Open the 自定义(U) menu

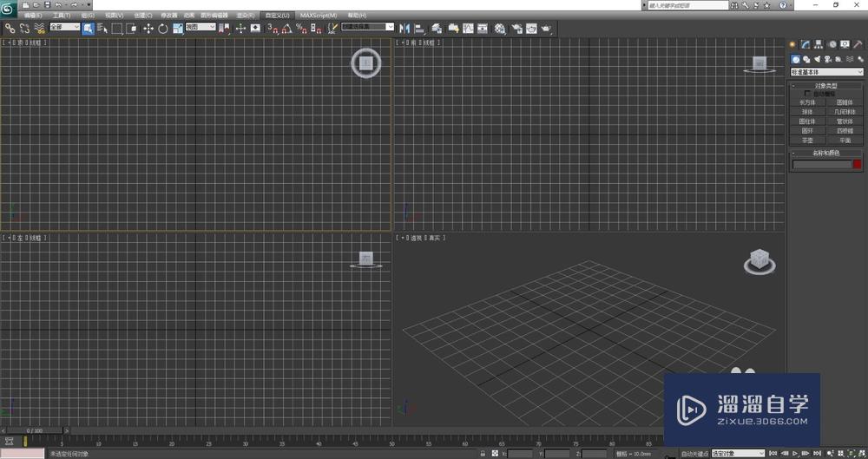point(279,16)
